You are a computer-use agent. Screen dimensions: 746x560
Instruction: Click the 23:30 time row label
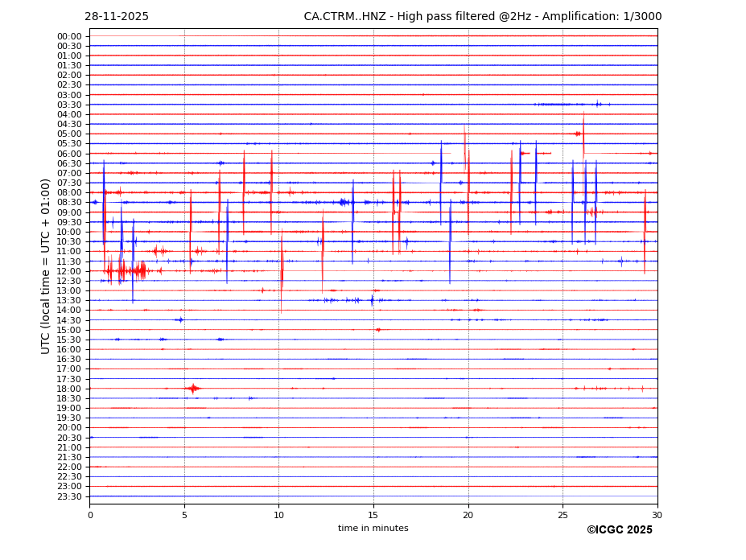68,496
